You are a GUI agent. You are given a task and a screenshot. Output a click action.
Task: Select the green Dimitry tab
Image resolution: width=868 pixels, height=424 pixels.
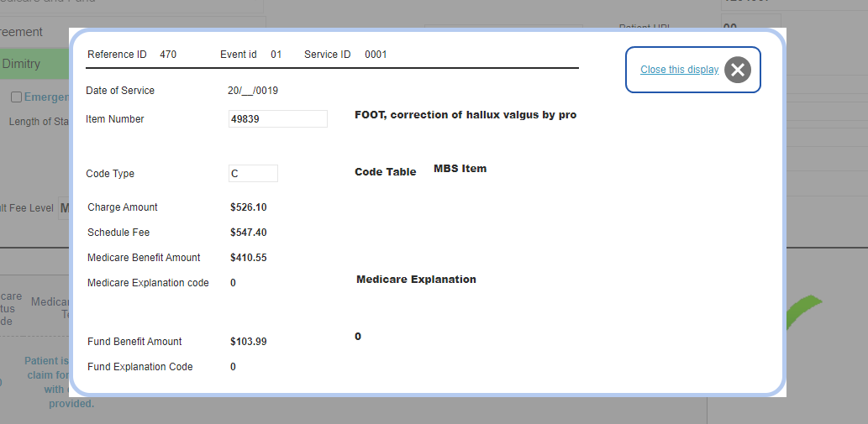[34, 64]
